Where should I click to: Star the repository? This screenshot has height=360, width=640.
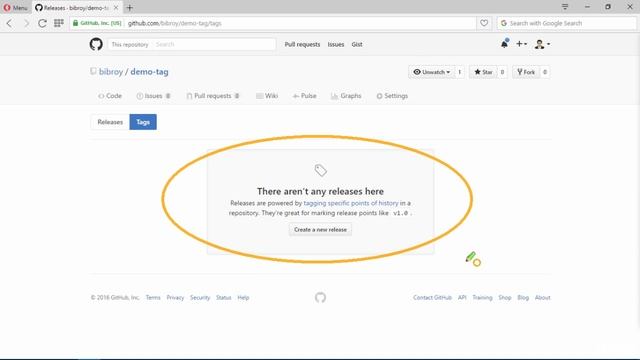coord(483,72)
